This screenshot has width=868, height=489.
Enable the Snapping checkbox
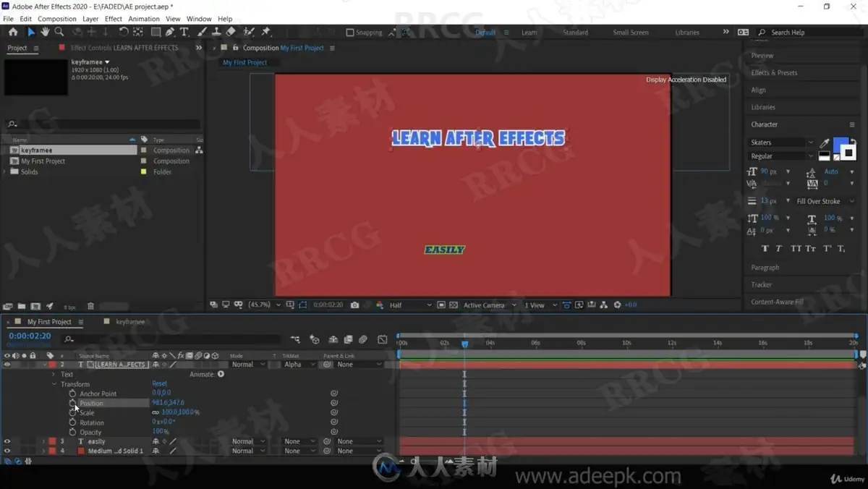click(x=350, y=33)
